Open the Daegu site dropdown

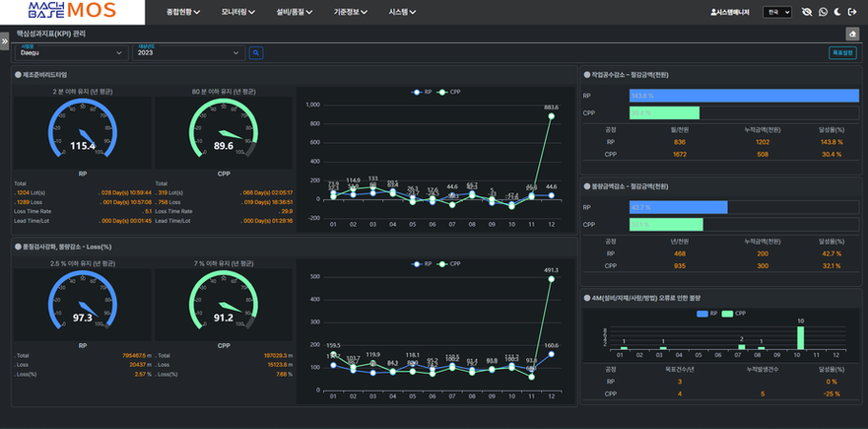(x=71, y=53)
